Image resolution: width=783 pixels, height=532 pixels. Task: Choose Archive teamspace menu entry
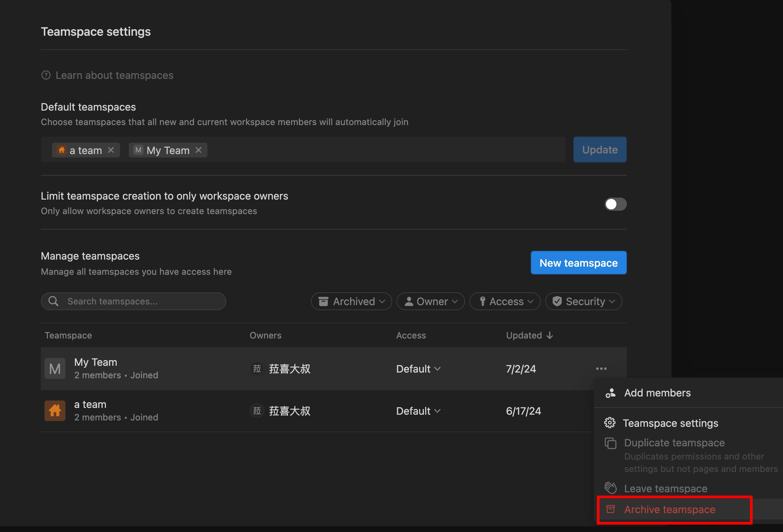[x=669, y=509]
